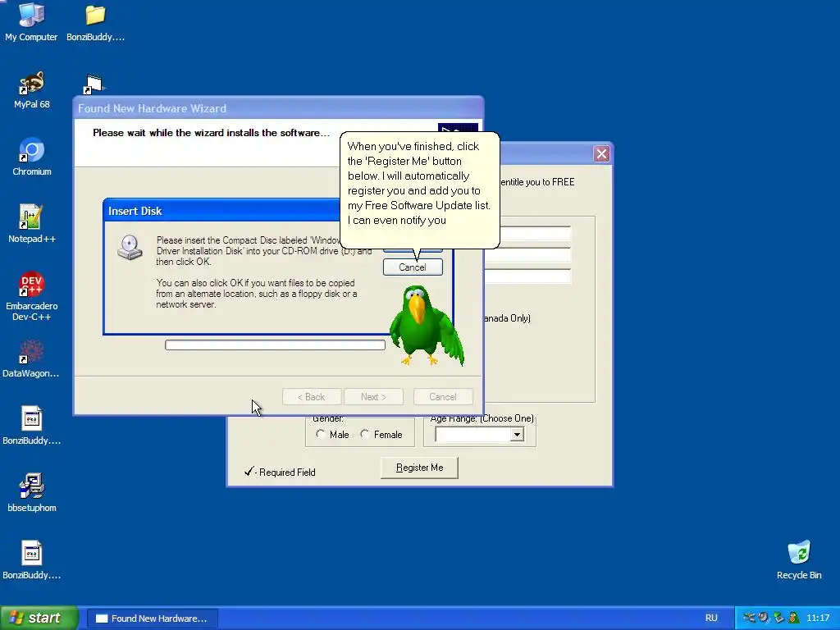
Task: Select the bbsetuphom installer icon
Action: [32, 493]
